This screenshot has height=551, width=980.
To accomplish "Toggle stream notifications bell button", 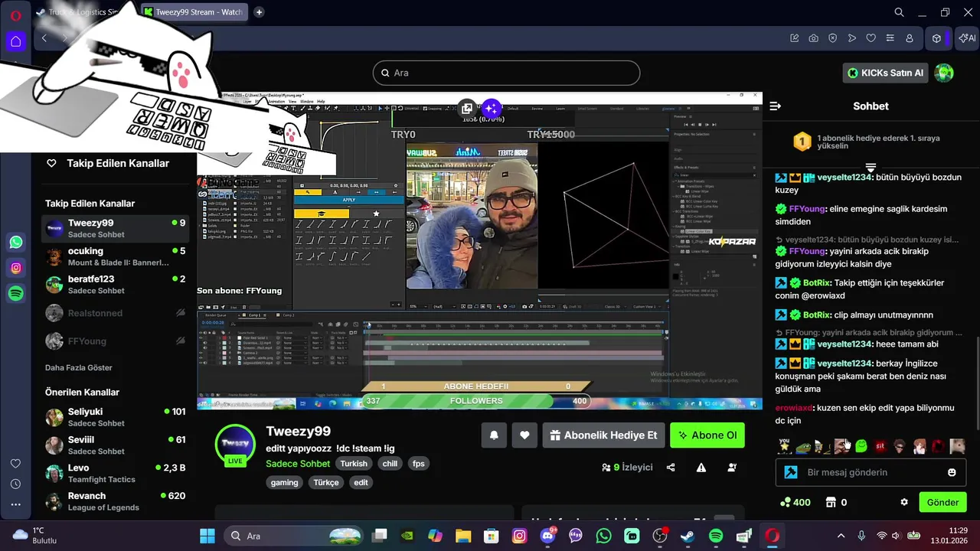I will 494,435.
